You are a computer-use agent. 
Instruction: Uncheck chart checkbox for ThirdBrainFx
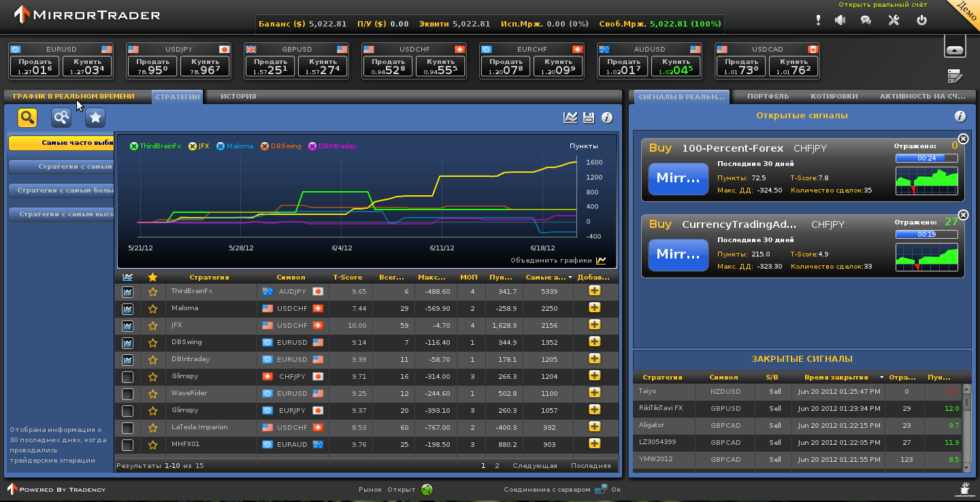tap(127, 292)
